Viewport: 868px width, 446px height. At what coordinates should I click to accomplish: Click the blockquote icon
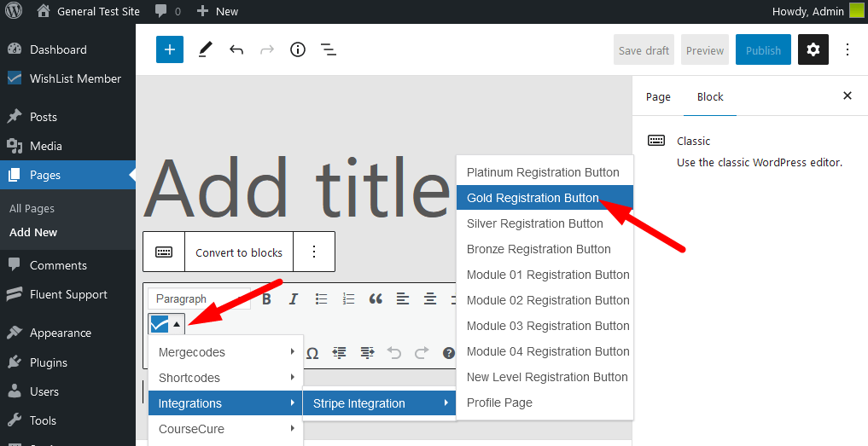tap(376, 299)
